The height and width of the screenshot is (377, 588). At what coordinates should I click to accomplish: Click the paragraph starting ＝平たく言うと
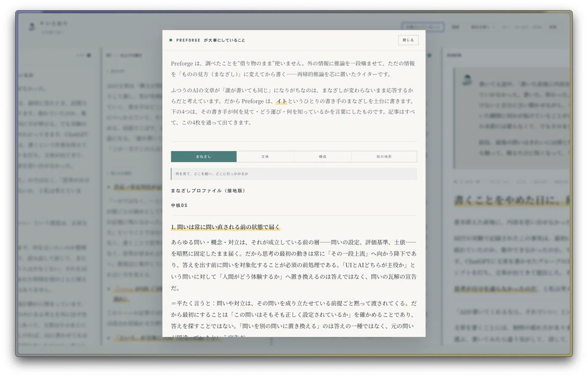(294, 320)
